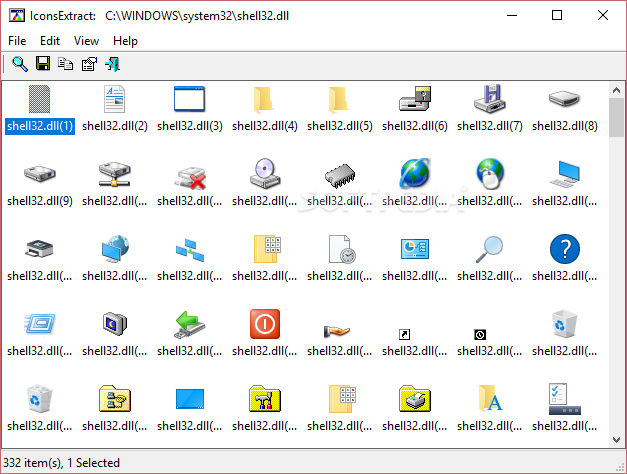
Task: Click the Save Selected Icons floppy button
Action: [x=43, y=64]
